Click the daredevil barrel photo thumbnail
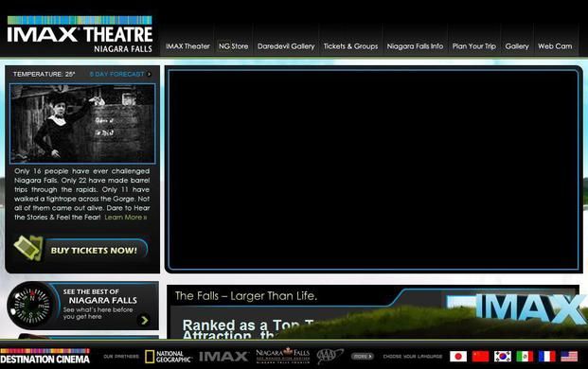This screenshot has width=588, height=369. 82,124
